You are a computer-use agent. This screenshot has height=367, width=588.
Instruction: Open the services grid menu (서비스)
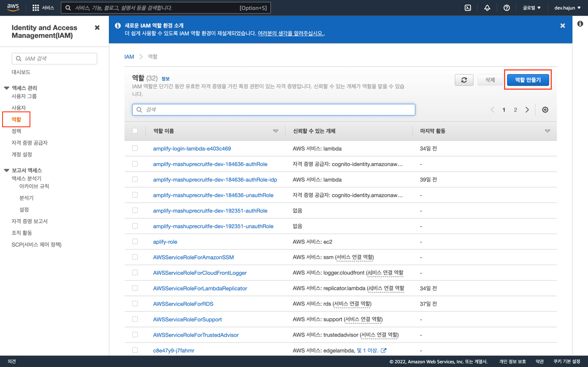(43, 8)
